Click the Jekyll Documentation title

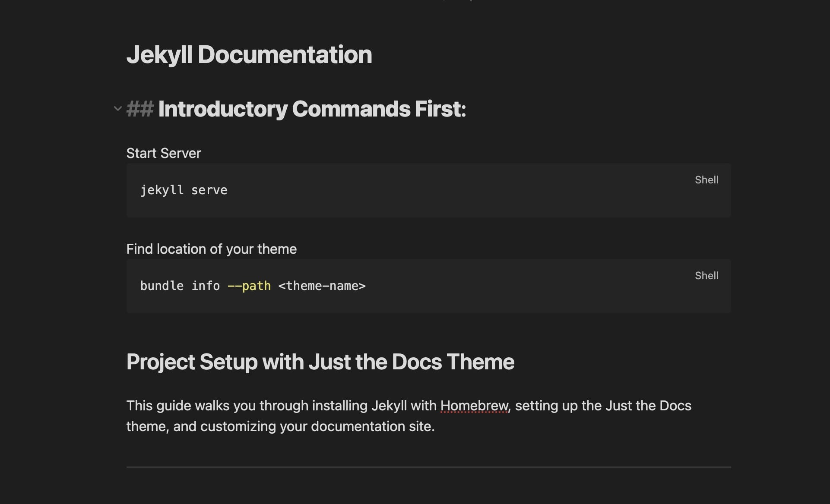249,55
